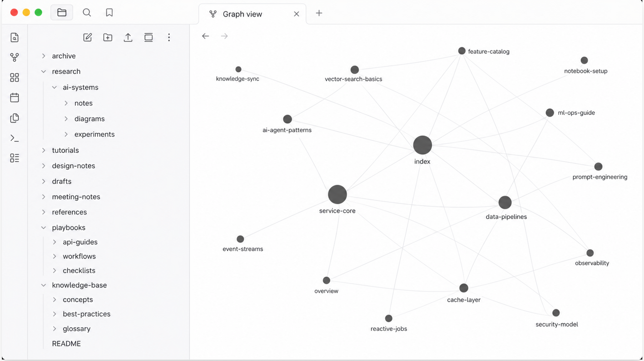644x361 pixels.
Task: Expand the tutorials folder
Action: pyautogui.click(x=44, y=150)
